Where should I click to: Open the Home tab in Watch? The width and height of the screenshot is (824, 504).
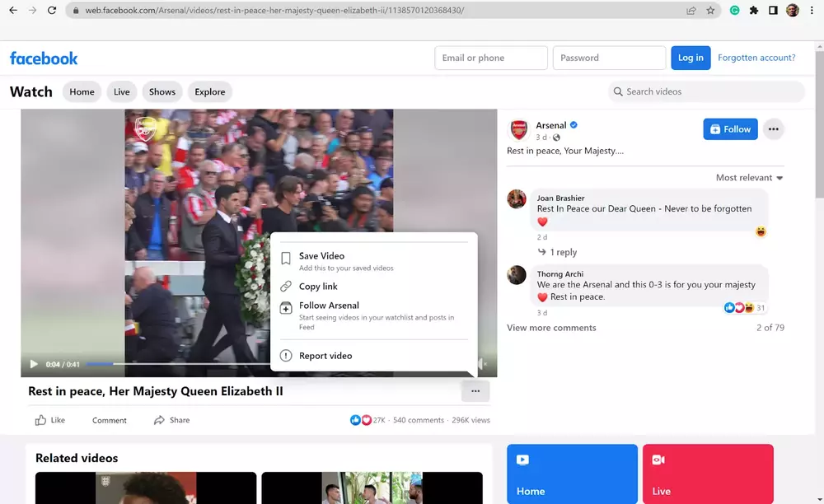(x=82, y=92)
